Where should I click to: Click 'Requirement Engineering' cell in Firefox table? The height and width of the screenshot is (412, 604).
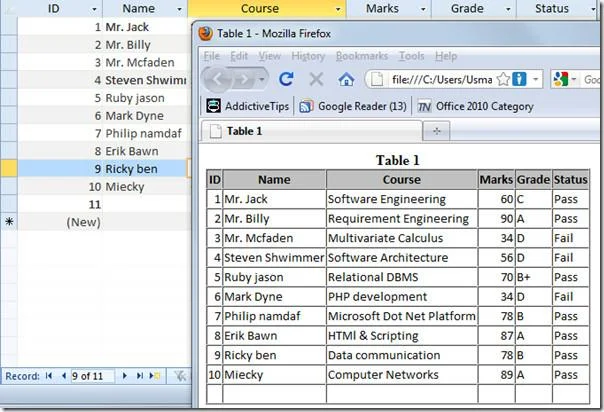[x=401, y=219]
